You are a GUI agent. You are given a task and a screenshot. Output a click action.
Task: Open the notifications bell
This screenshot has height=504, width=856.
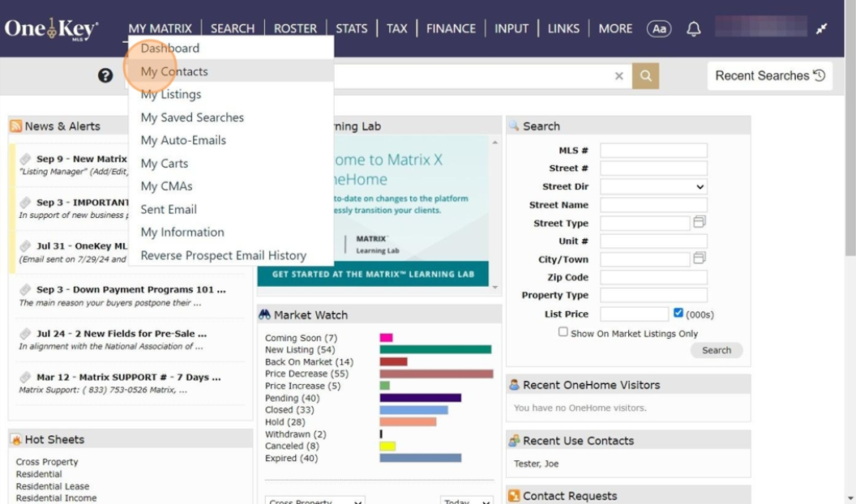point(693,29)
